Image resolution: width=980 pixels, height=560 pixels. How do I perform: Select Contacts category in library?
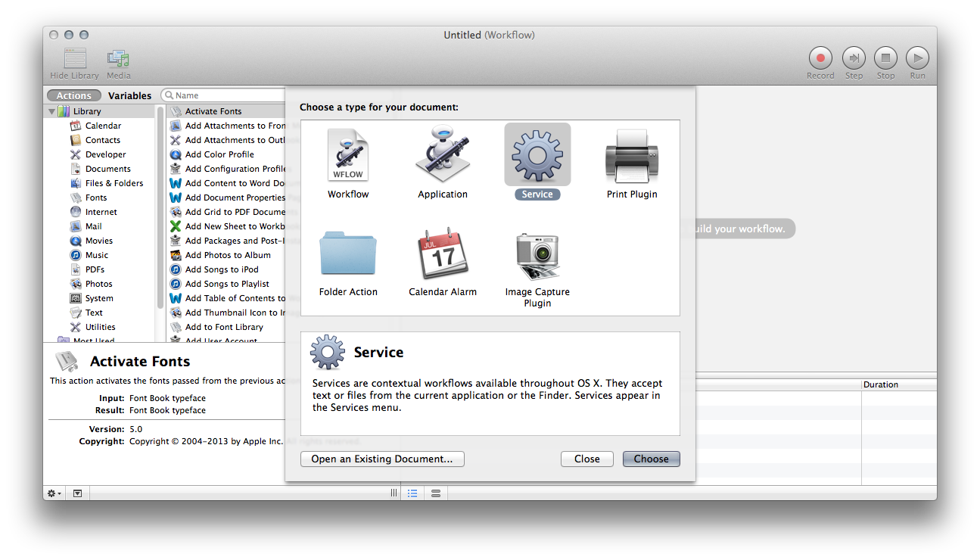tap(102, 140)
